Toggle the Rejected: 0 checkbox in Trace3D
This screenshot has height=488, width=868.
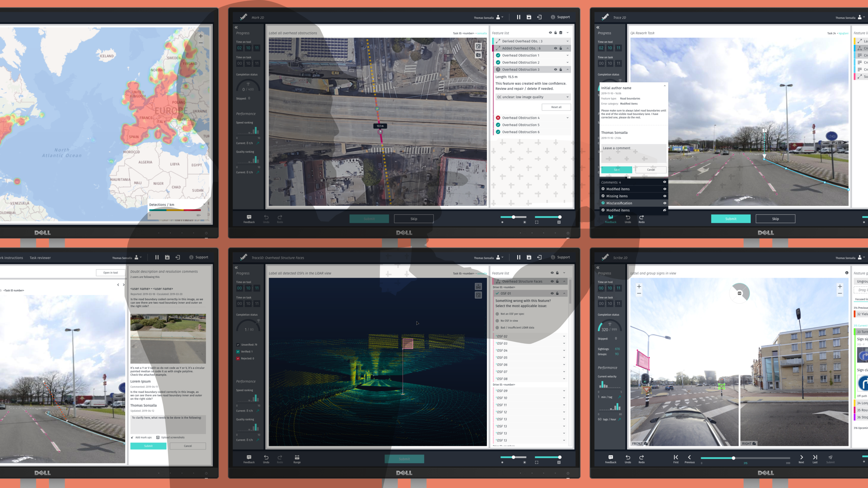coord(238,359)
